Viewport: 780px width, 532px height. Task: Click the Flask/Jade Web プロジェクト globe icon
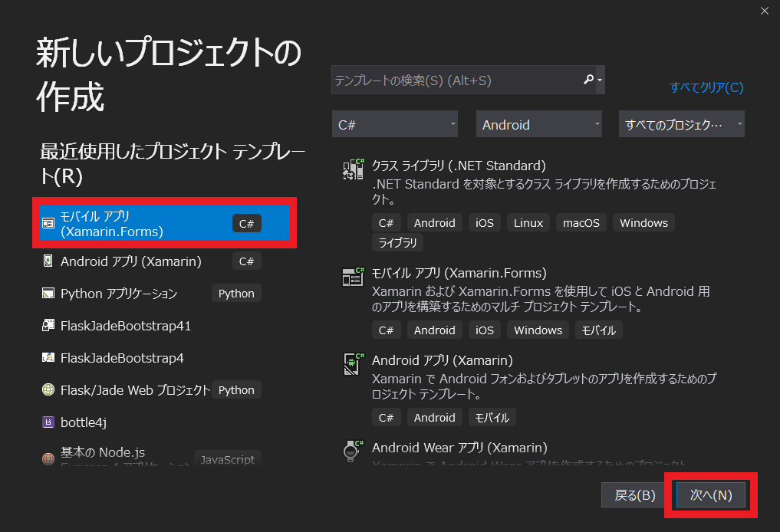(x=48, y=390)
